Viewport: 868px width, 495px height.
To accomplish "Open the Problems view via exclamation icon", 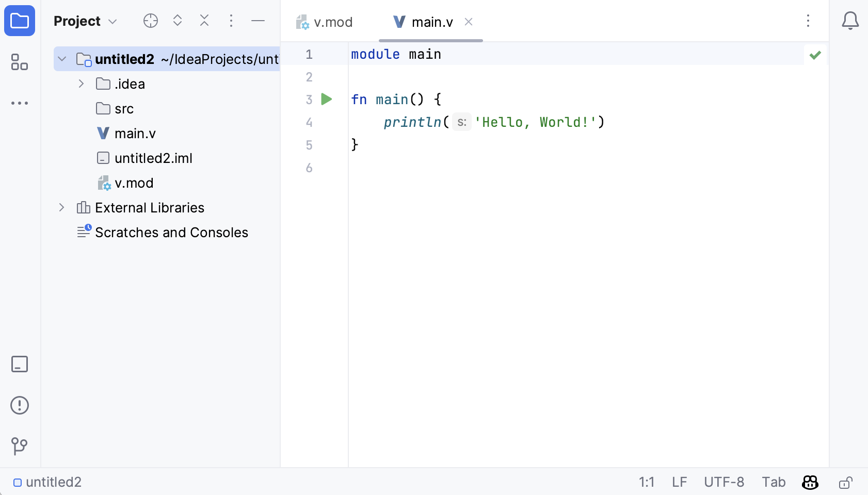I will click(x=20, y=405).
